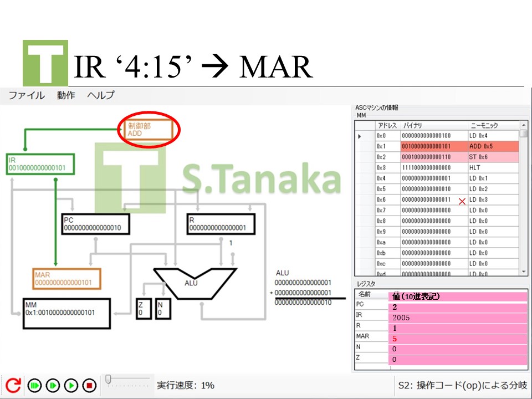Select the LD 0x4 mnemonic cell
Screen dimensions: 532x399
[x=493, y=136]
